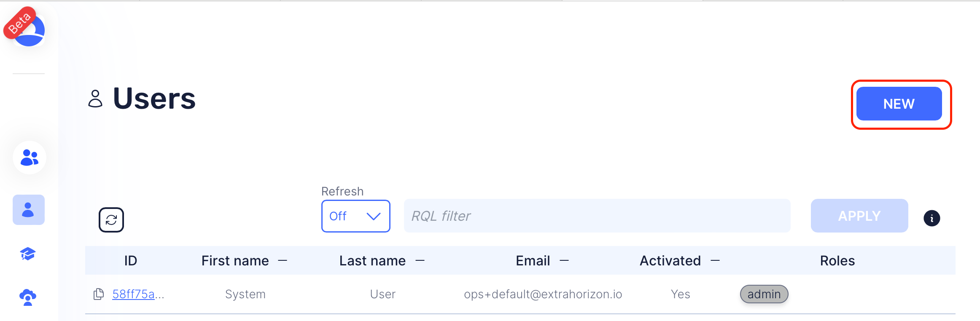Toggle sort on Last name column
The image size is (980, 321).
(x=420, y=261)
